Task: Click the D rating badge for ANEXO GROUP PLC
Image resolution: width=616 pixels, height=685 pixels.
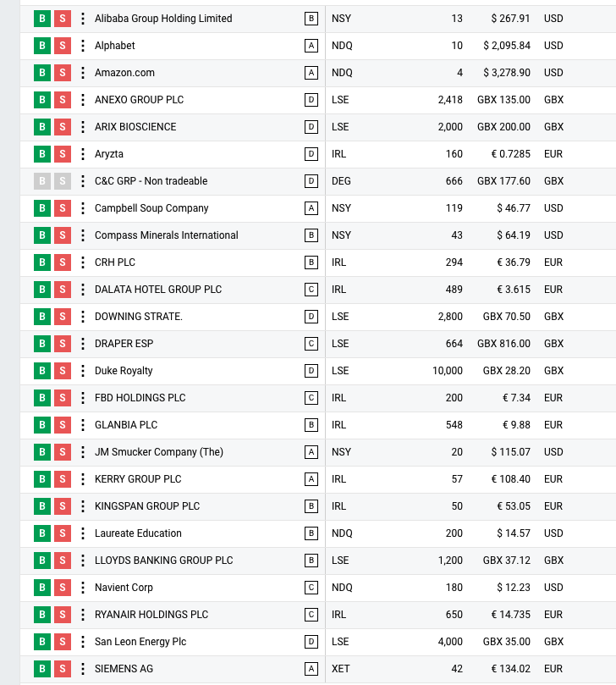Action: click(311, 100)
